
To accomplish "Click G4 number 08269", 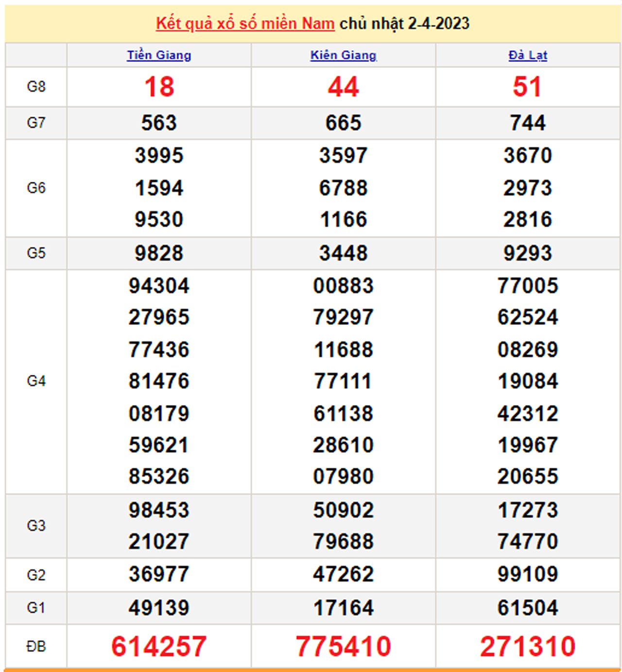I will [528, 350].
